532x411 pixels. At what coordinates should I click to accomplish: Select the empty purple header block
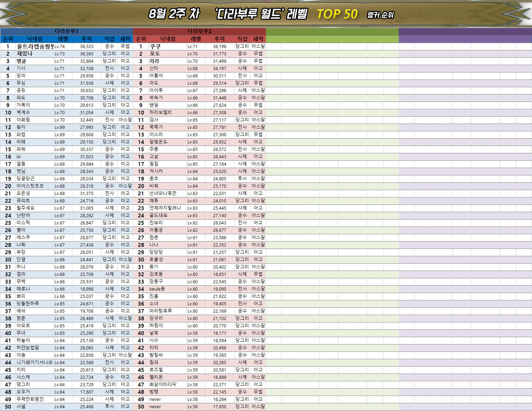pyautogui.click(x=465, y=35)
